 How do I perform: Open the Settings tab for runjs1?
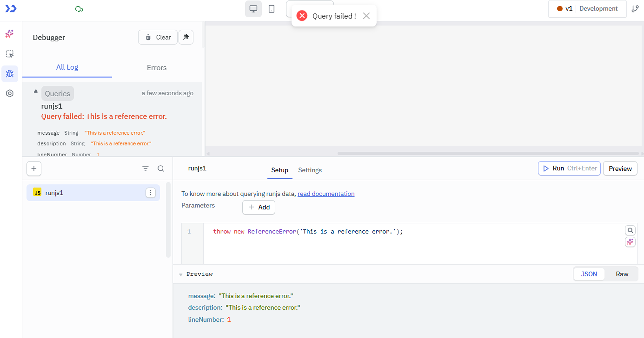pyautogui.click(x=310, y=170)
